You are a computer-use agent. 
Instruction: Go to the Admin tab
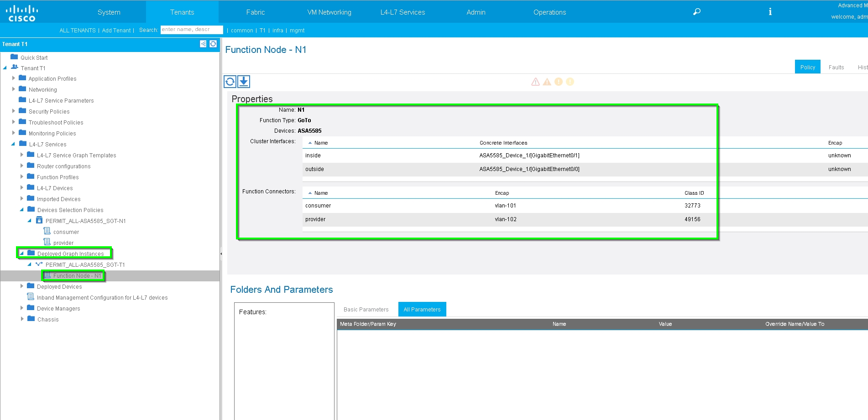(x=476, y=12)
